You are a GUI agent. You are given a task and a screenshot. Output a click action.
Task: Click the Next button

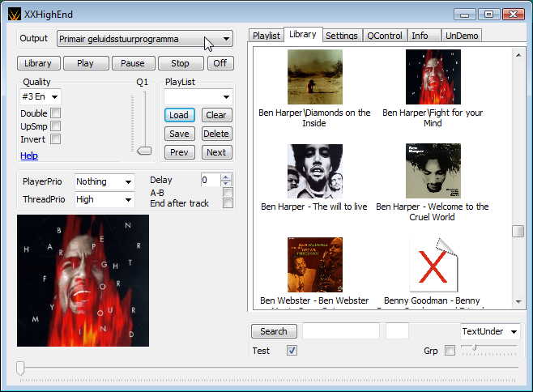(216, 152)
